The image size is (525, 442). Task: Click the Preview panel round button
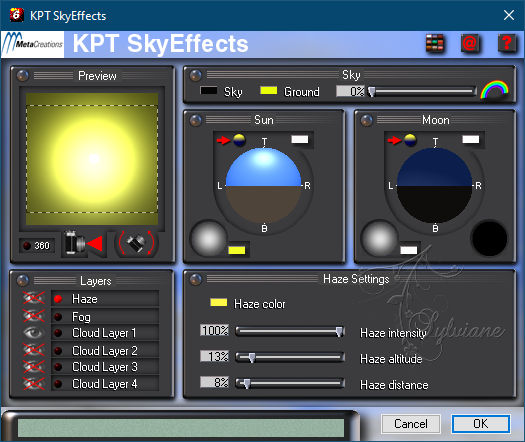pos(23,76)
